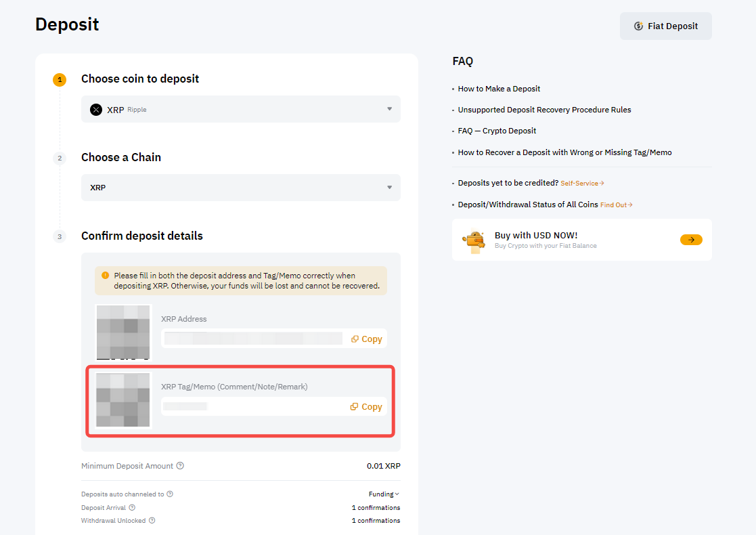Image resolution: width=756 pixels, height=535 pixels.
Task: Open the Funding account dropdown
Action: click(x=384, y=494)
